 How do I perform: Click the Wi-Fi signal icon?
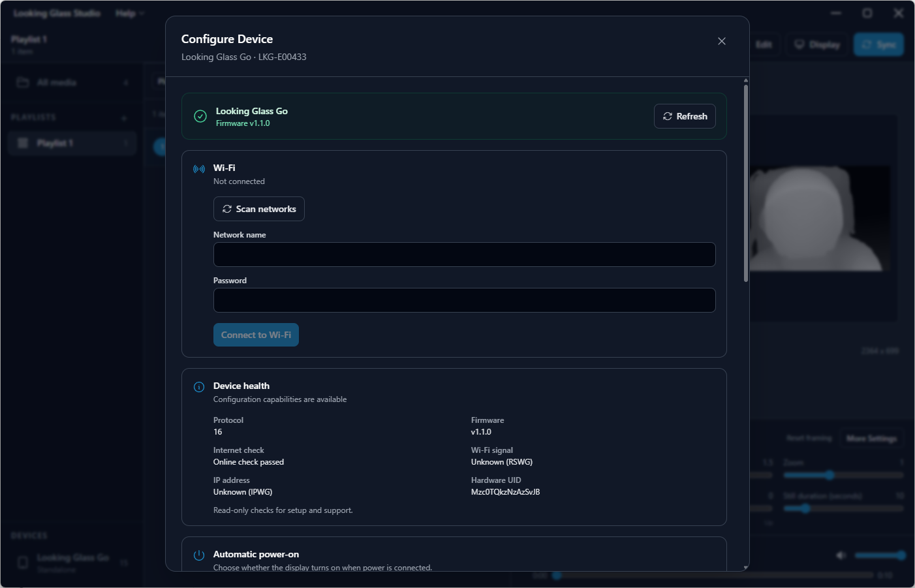click(x=199, y=169)
